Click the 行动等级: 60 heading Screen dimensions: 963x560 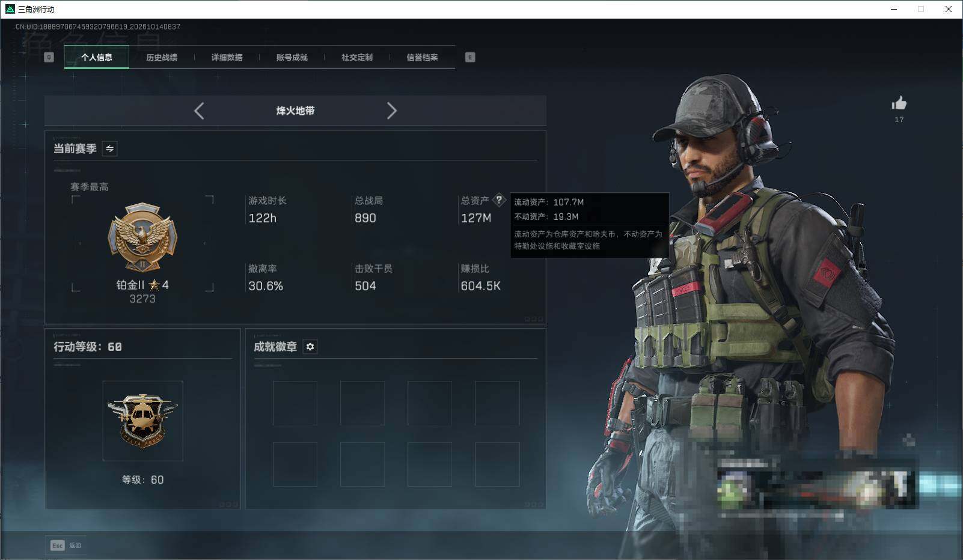coord(88,347)
